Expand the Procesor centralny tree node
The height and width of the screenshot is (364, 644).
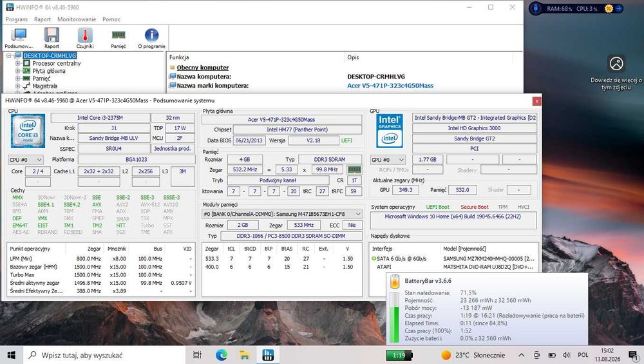[x=17, y=63]
